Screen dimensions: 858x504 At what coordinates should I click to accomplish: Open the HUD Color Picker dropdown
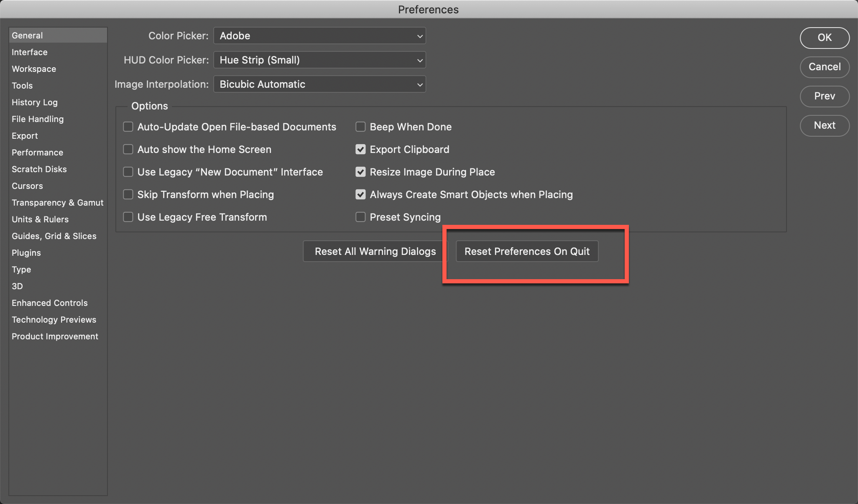[x=319, y=60]
